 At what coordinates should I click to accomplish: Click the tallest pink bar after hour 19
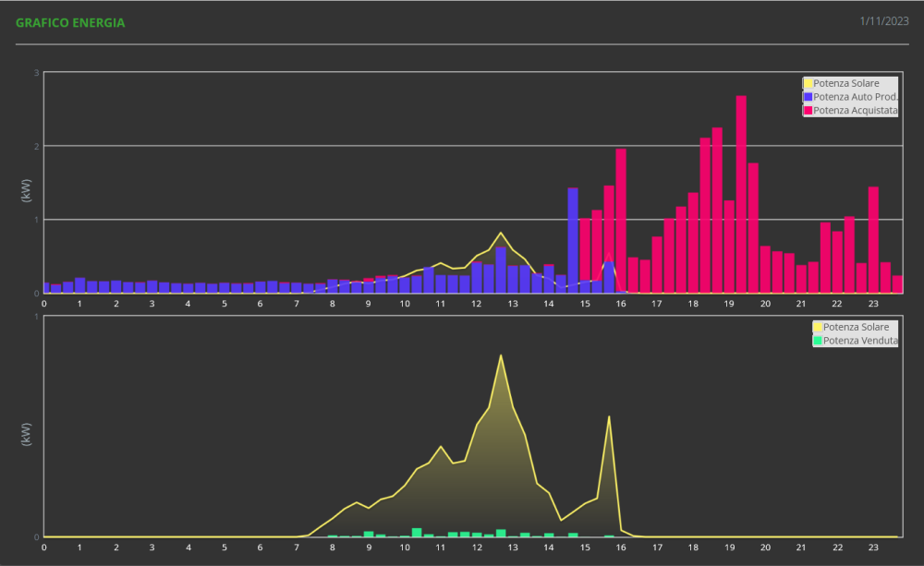[741, 194]
